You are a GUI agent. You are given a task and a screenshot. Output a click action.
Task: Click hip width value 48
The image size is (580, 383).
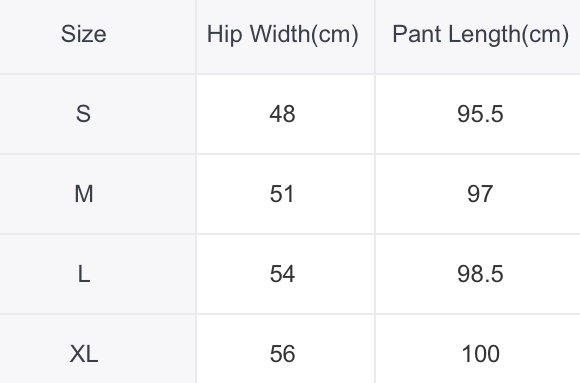282,114
